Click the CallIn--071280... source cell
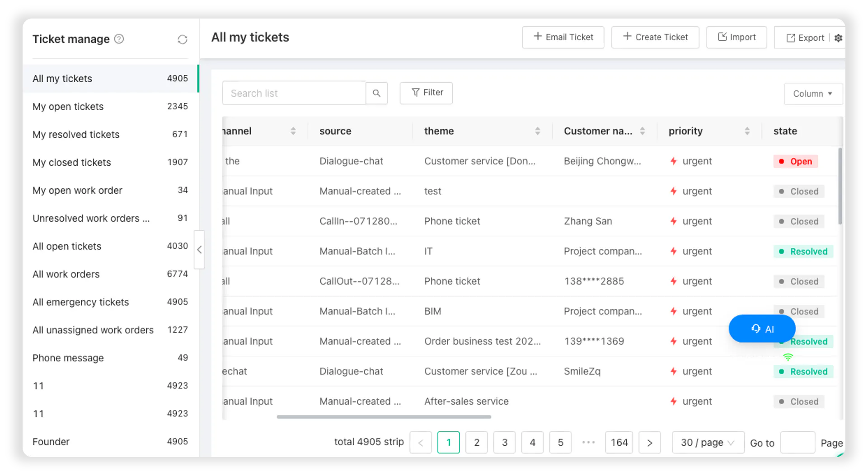This screenshot has width=868, height=476. point(358,221)
